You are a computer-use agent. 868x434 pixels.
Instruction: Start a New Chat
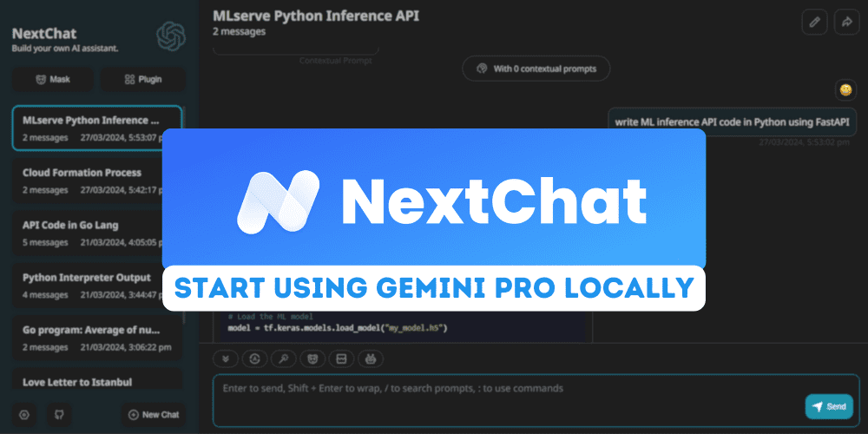pyautogui.click(x=154, y=414)
